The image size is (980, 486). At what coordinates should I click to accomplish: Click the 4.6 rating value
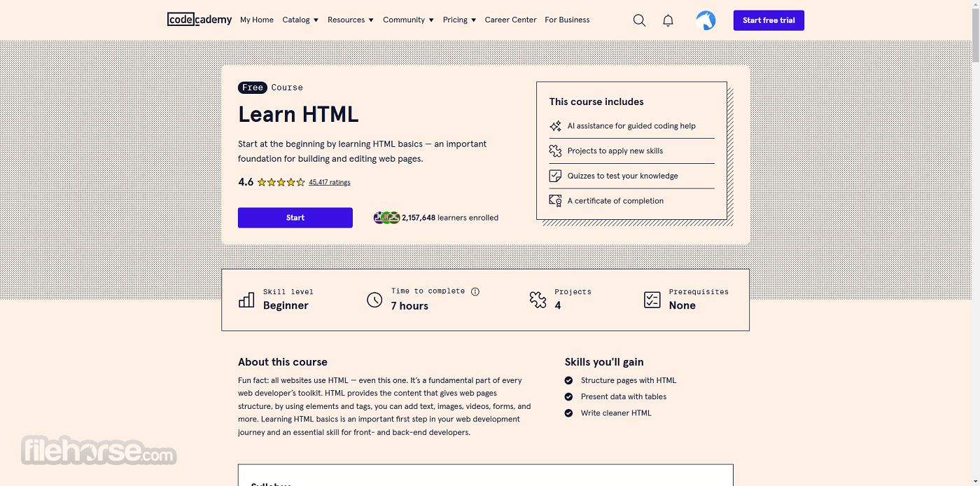[246, 182]
